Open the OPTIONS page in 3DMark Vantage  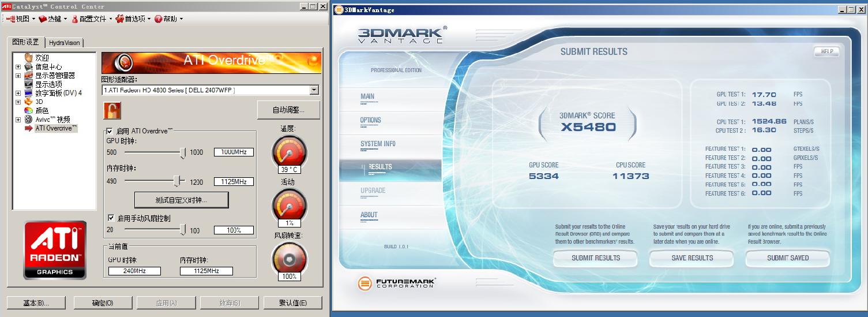click(371, 120)
